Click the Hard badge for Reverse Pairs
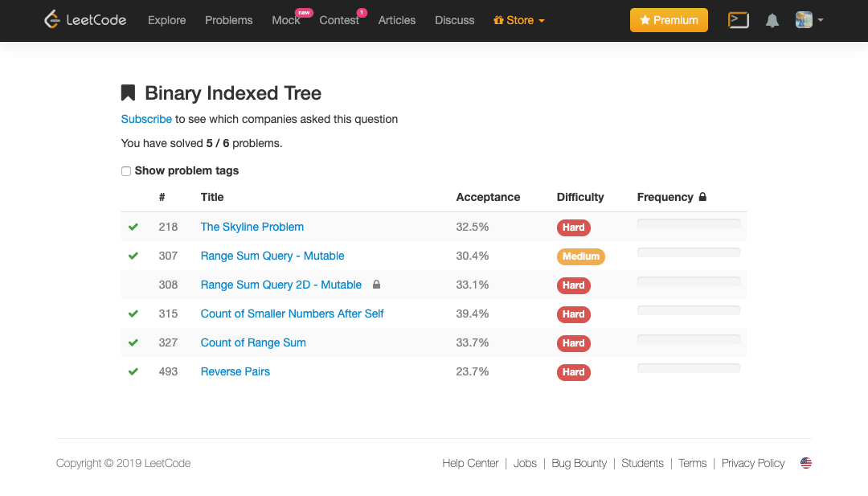 tap(574, 372)
